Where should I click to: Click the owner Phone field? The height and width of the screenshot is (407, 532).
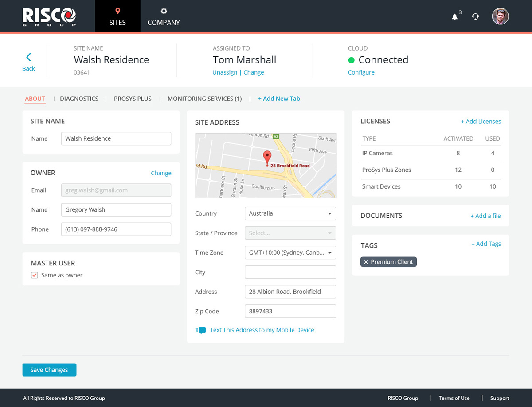click(116, 229)
